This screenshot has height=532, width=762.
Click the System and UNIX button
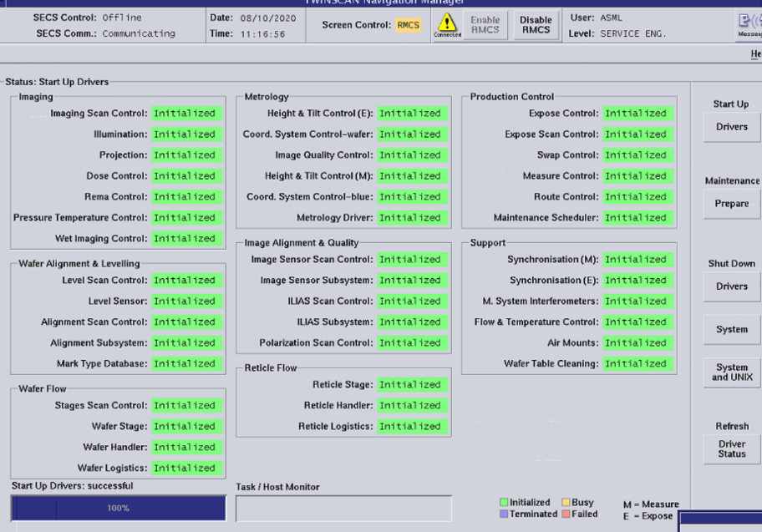731,372
